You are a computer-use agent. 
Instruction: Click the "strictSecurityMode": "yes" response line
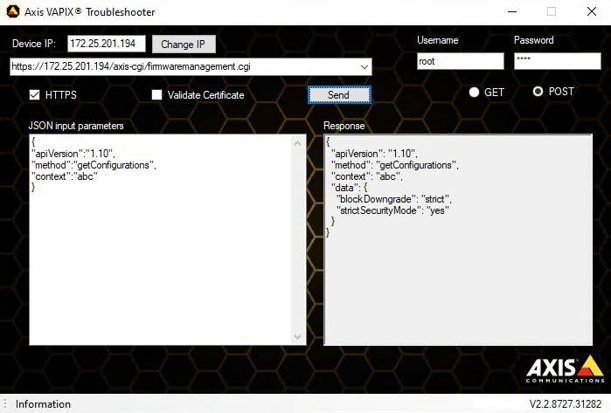392,210
